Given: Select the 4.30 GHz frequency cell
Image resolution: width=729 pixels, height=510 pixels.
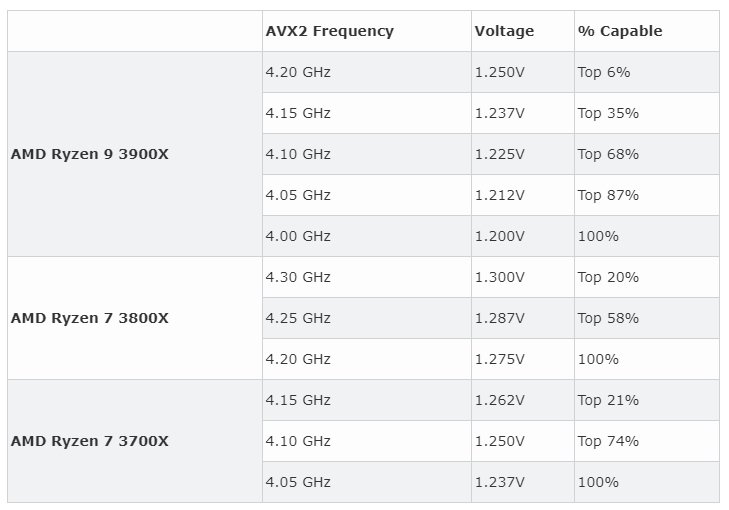Looking at the screenshot, I should point(298,277).
